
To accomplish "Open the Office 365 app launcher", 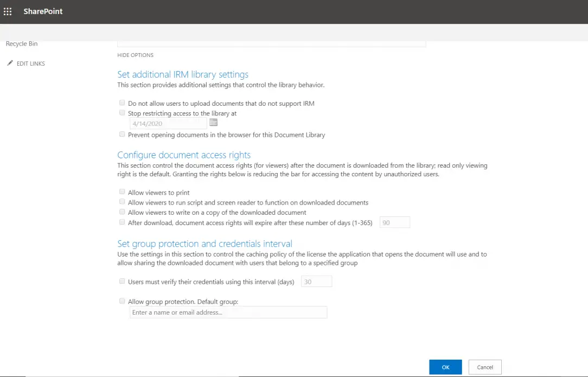I will [8, 11].
